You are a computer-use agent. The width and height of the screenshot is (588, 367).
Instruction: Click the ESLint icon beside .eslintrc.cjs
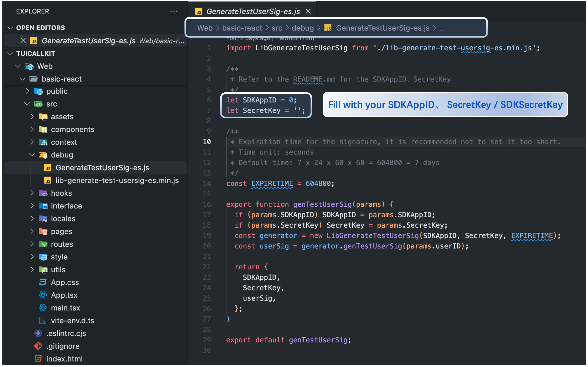pos(38,333)
